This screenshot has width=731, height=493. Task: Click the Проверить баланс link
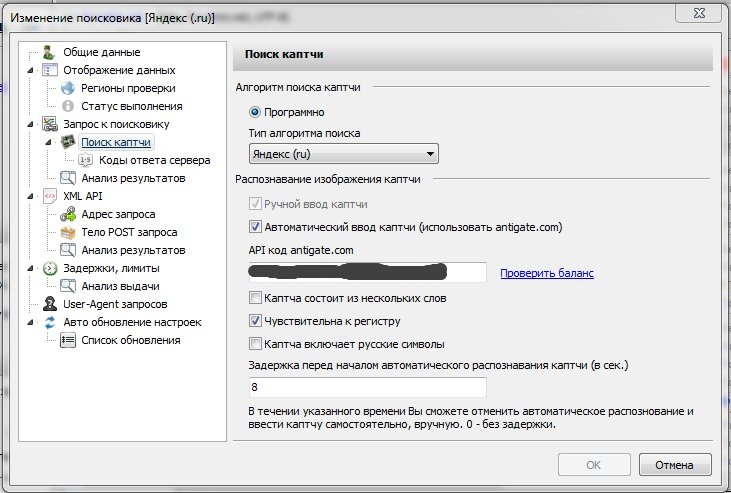(547, 273)
